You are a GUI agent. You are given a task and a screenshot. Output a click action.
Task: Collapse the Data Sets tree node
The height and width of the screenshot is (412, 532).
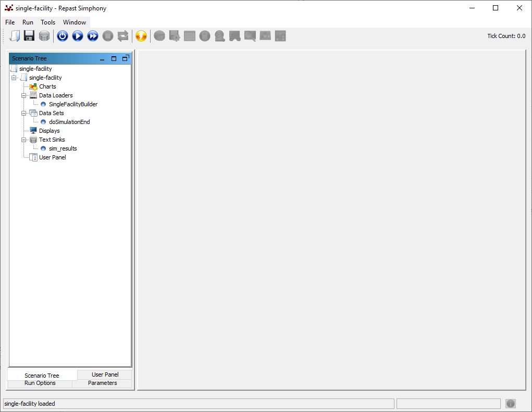[24, 113]
